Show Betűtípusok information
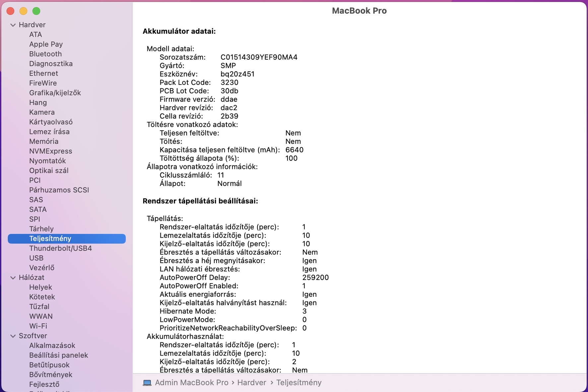The image size is (588, 392). pyautogui.click(x=49, y=365)
